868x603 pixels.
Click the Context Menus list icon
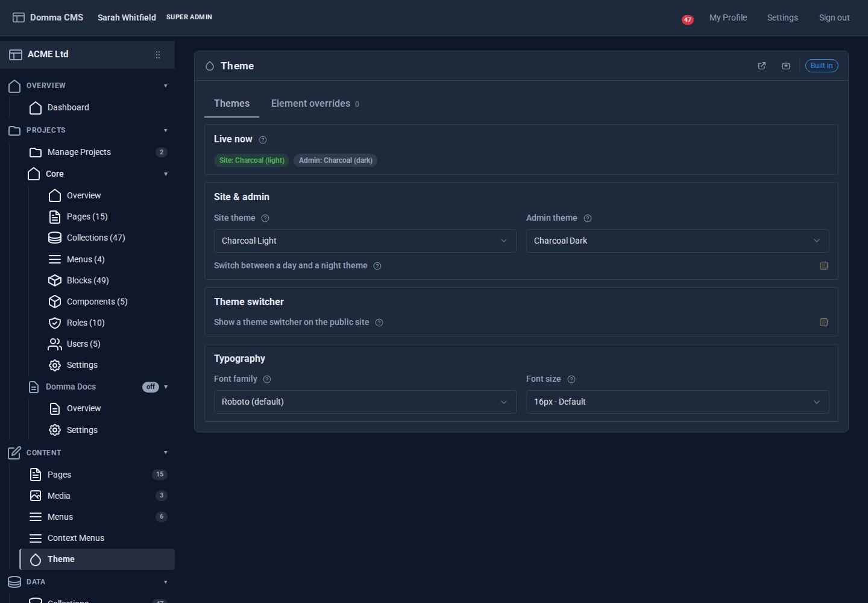pyautogui.click(x=36, y=538)
